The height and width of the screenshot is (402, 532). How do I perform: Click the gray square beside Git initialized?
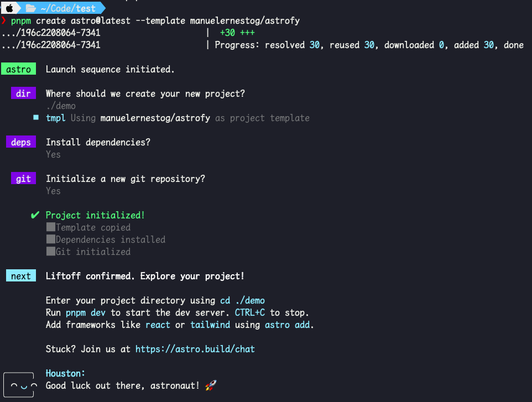pyautogui.click(x=51, y=252)
